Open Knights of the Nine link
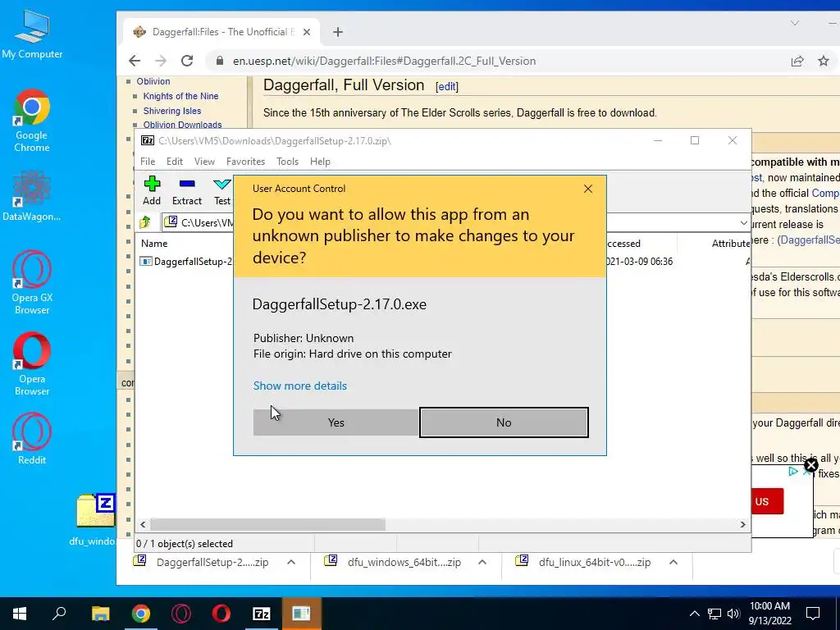The image size is (840, 630). point(180,96)
